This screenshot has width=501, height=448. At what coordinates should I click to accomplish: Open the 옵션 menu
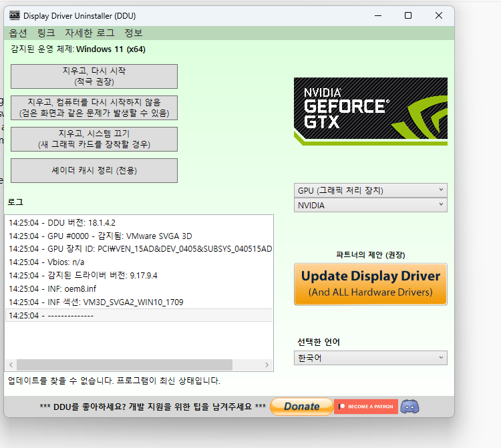[18, 33]
